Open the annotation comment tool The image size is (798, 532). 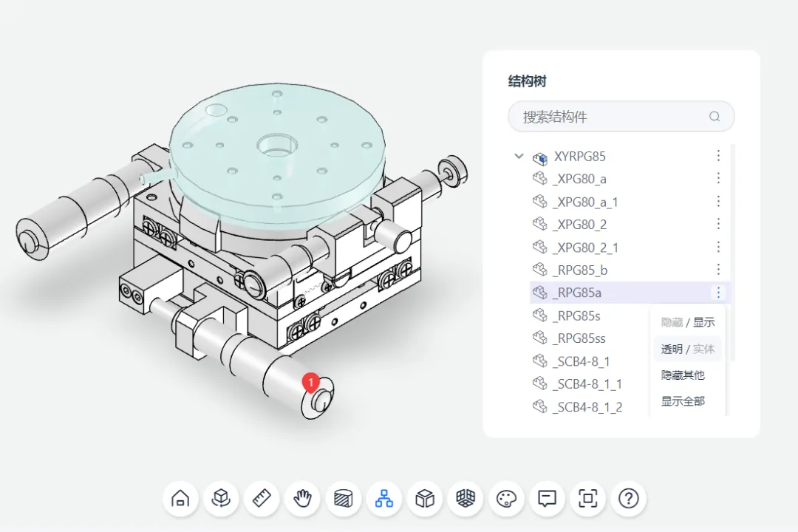[547, 499]
